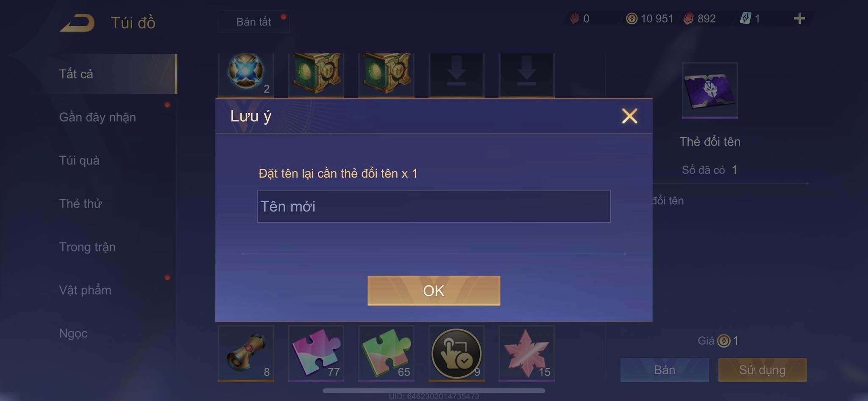
Task: Select the scroll item with count 8
Action: tap(246, 353)
